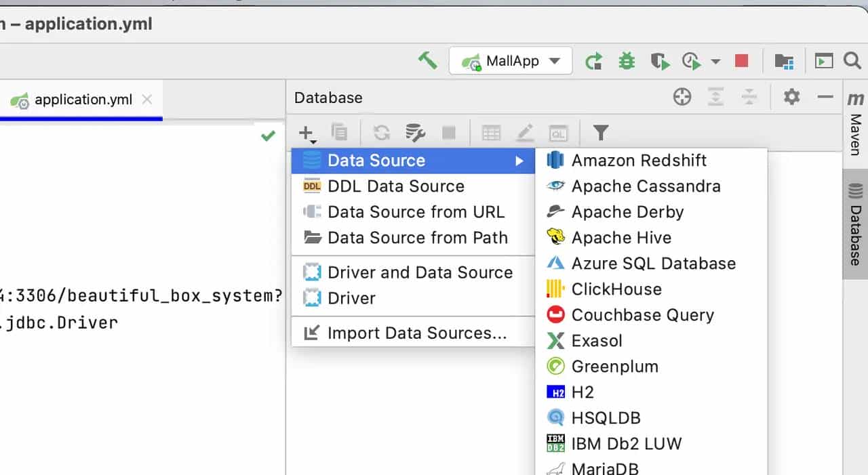Expand the profiler run dropdown arrow
The height and width of the screenshot is (475, 868).
tap(715, 62)
